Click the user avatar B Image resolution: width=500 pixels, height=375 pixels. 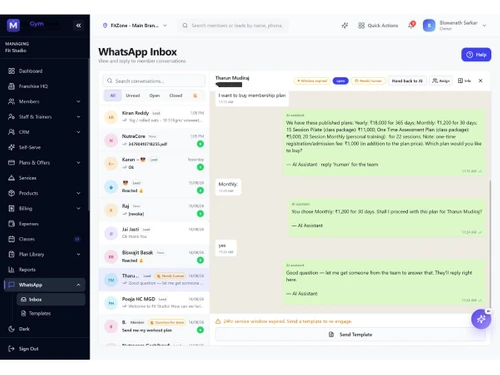click(429, 25)
